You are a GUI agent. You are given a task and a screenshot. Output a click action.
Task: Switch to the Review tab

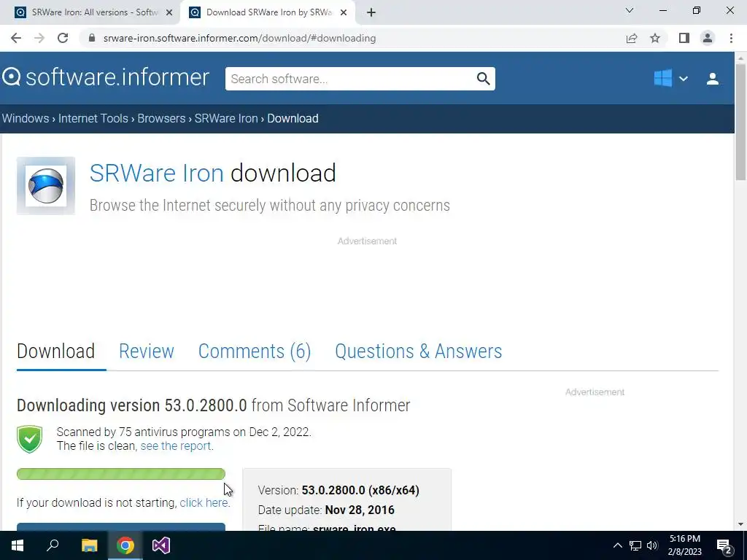tap(146, 351)
